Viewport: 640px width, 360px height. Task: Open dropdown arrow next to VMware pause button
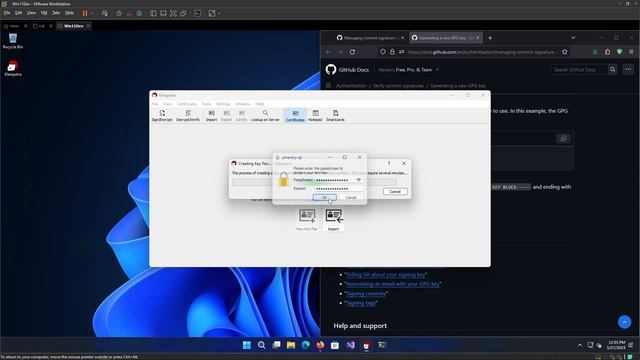[92, 13]
